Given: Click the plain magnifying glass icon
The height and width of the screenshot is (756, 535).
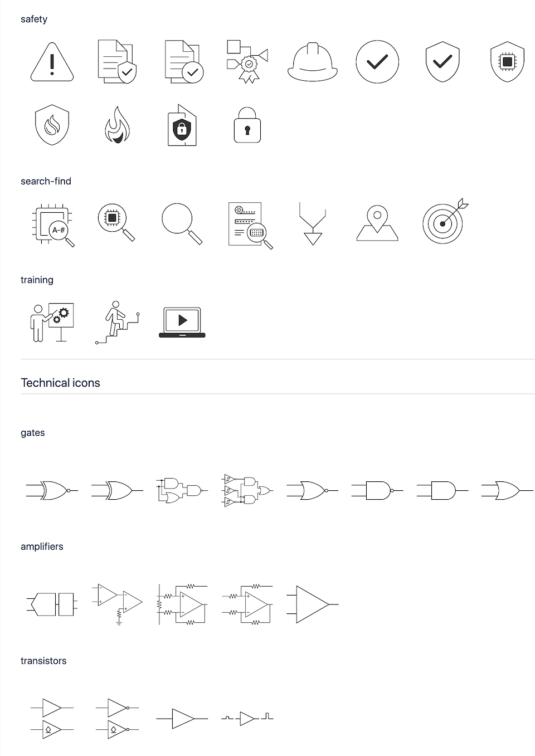Looking at the screenshot, I should 182,223.
